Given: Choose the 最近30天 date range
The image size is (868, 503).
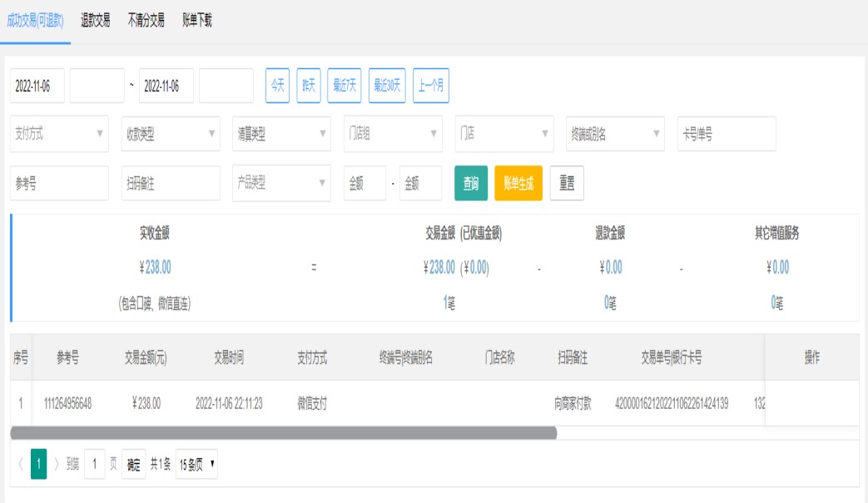Looking at the screenshot, I should click(x=387, y=86).
